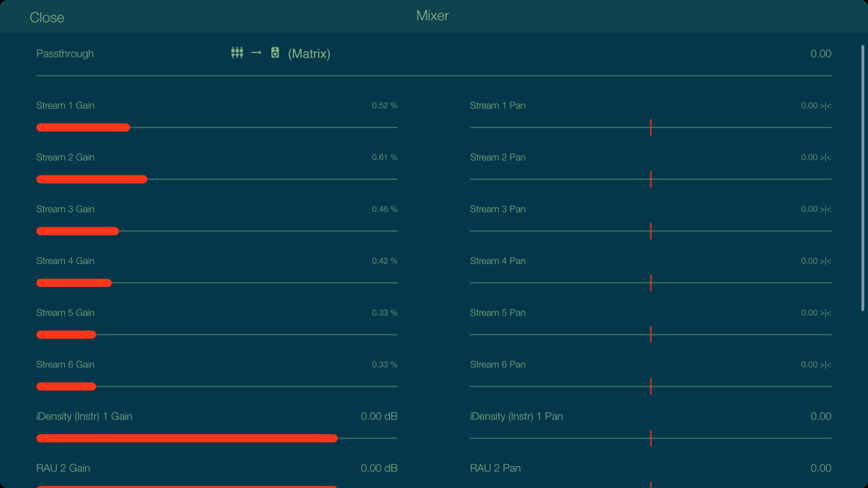The image size is (868, 488).
Task: Open the (Matrix) routing label
Action: point(309,54)
